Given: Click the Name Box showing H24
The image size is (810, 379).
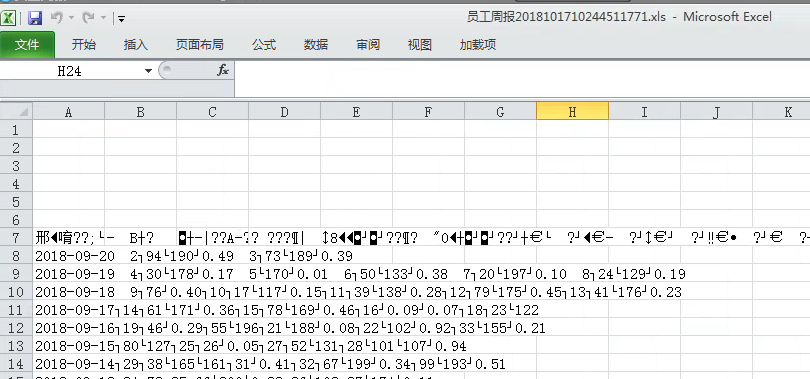Looking at the screenshot, I should [x=71, y=71].
